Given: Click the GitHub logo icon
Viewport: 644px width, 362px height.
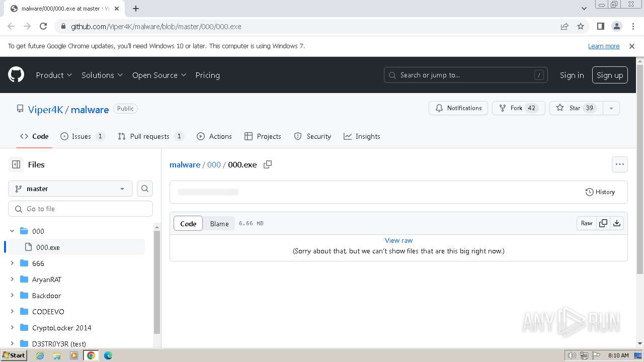Looking at the screenshot, I should click(16, 75).
